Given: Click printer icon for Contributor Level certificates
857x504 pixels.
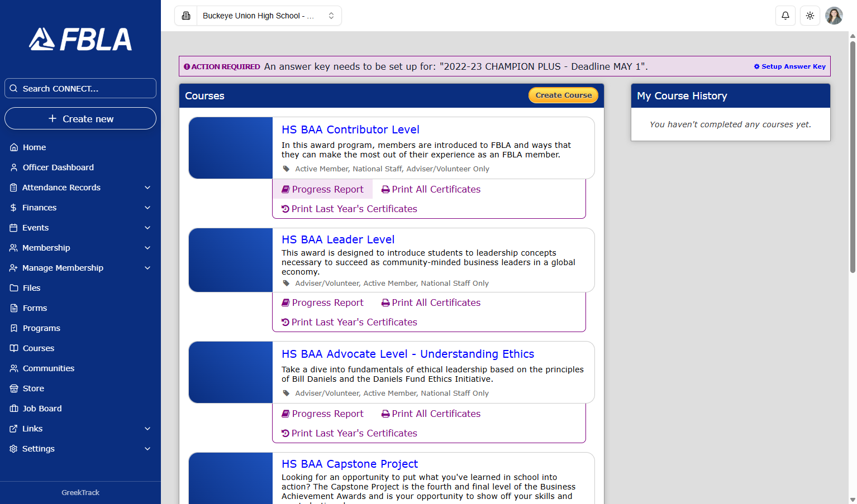Looking at the screenshot, I should click(385, 190).
